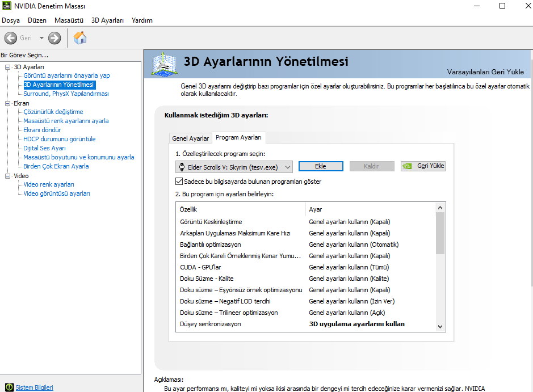Click Varsayılanları Geri Yükle link
The height and width of the screenshot is (392, 533).
485,72
